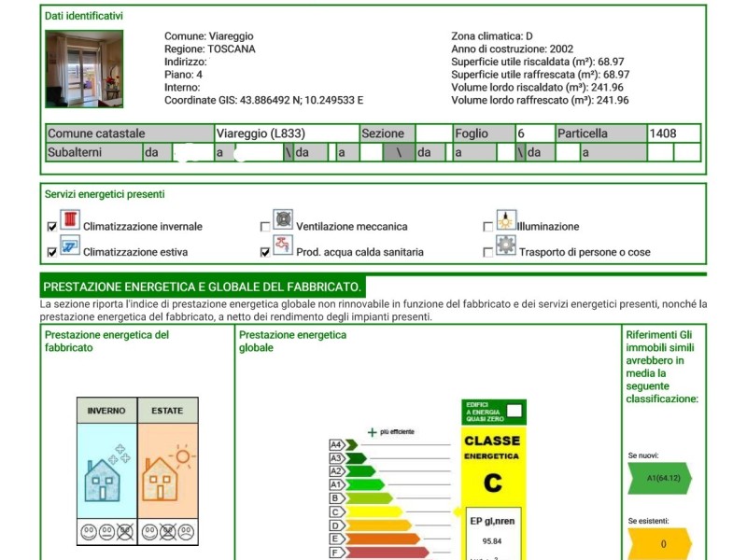Click the "Regione: TOSCANA" line
Image resolution: width=747 pixels, height=560 pixels.
point(209,49)
